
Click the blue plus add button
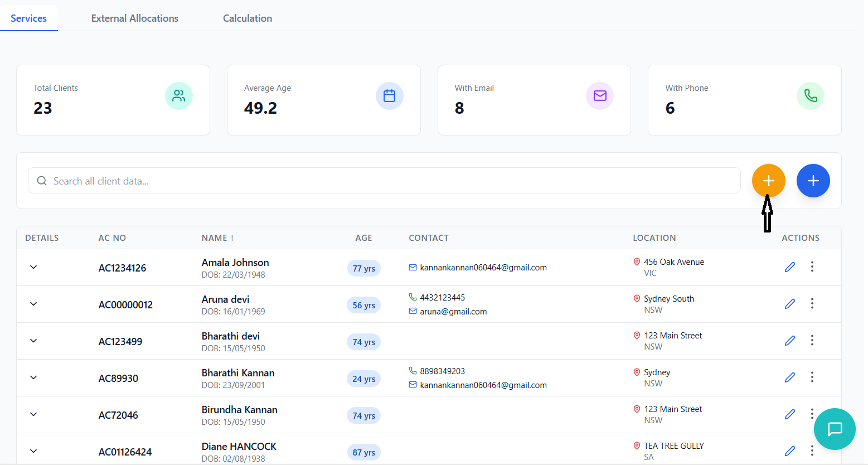[813, 181]
